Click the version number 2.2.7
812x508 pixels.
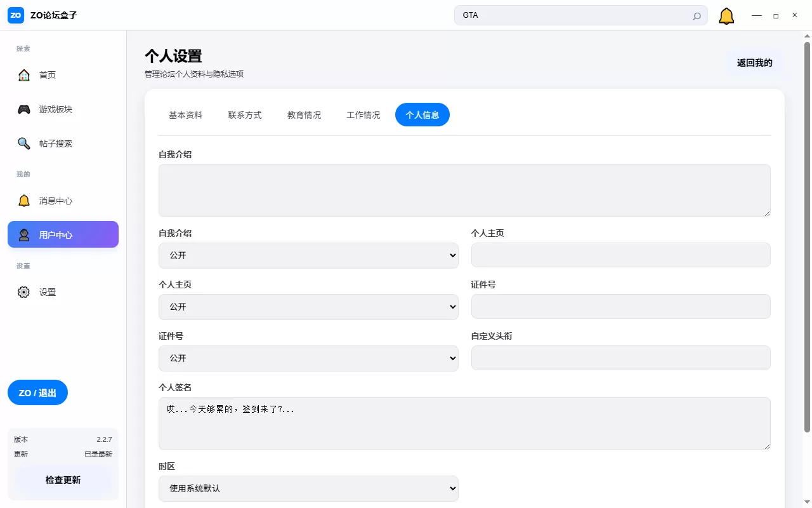pyautogui.click(x=104, y=439)
